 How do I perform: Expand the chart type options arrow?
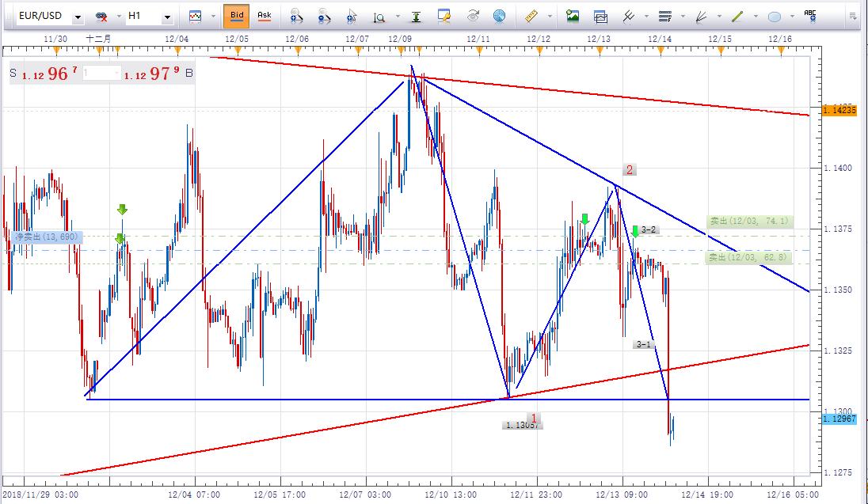click(213, 17)
